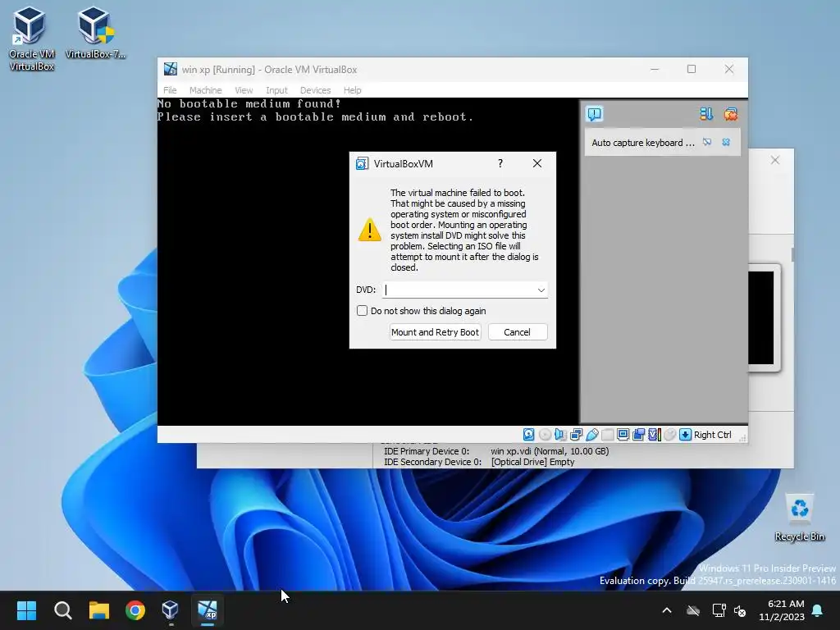
Task: Click the Auto capture keyboard notification text
Action: 643,143
